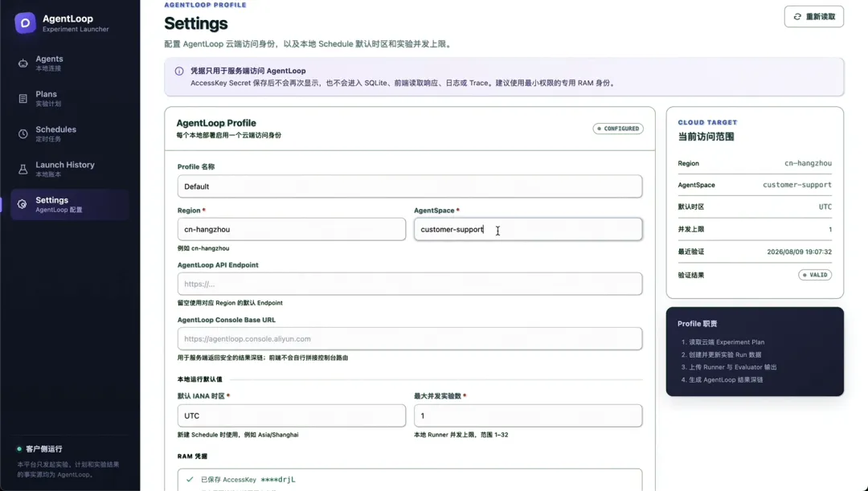The width and height of the screenshot is (868, 491).
Task: Open the Plans page
Action: click(70, 99)
